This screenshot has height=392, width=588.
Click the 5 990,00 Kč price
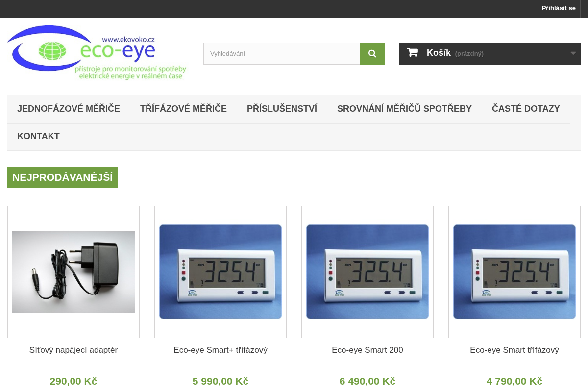(x=220, y=381)
